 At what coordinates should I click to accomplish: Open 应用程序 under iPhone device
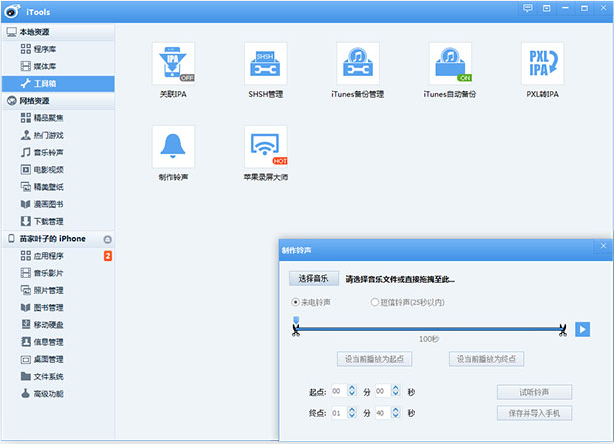58,256
